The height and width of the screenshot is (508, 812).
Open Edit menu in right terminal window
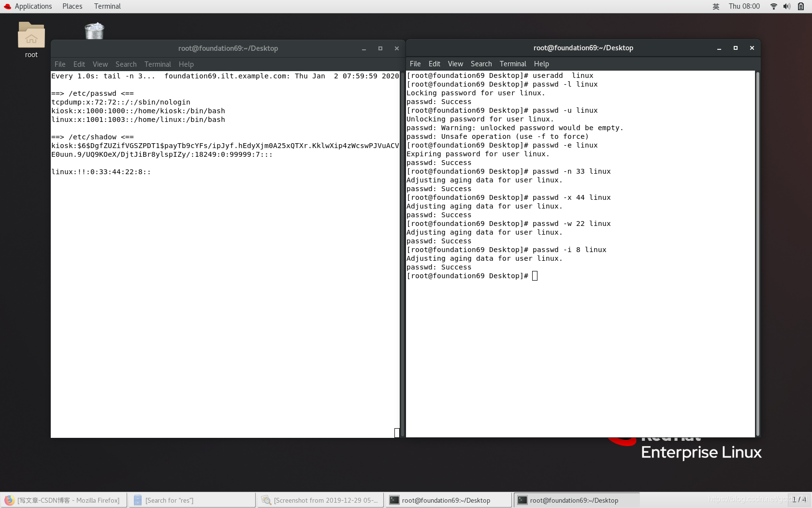pyautogui.click(x=434, y=64)
